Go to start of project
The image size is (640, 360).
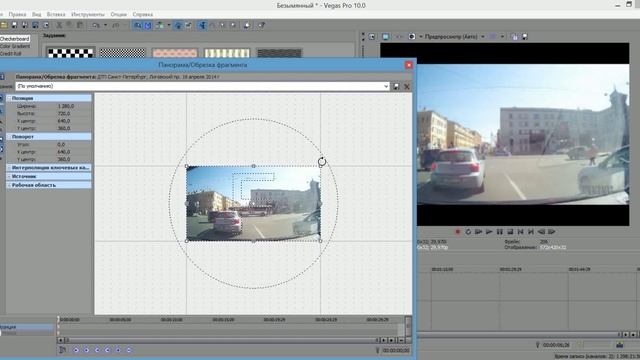(520, 232)
